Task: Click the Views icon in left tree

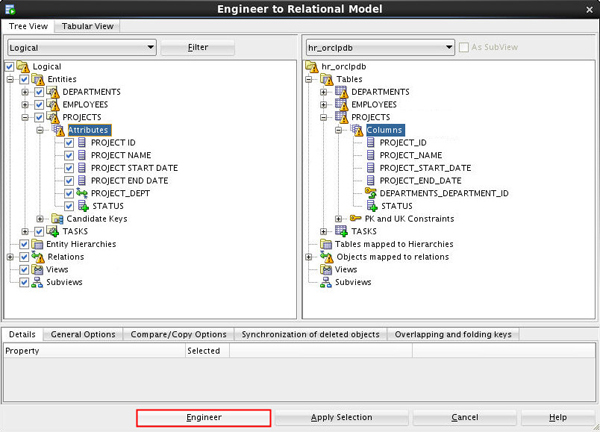Action: click(38, 270)
